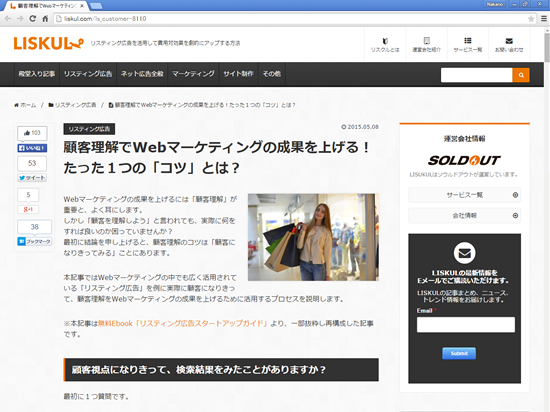The image size is (550, 412).
Task: Open サイト制作 navigation menu
Action: (x=239, y=74)
